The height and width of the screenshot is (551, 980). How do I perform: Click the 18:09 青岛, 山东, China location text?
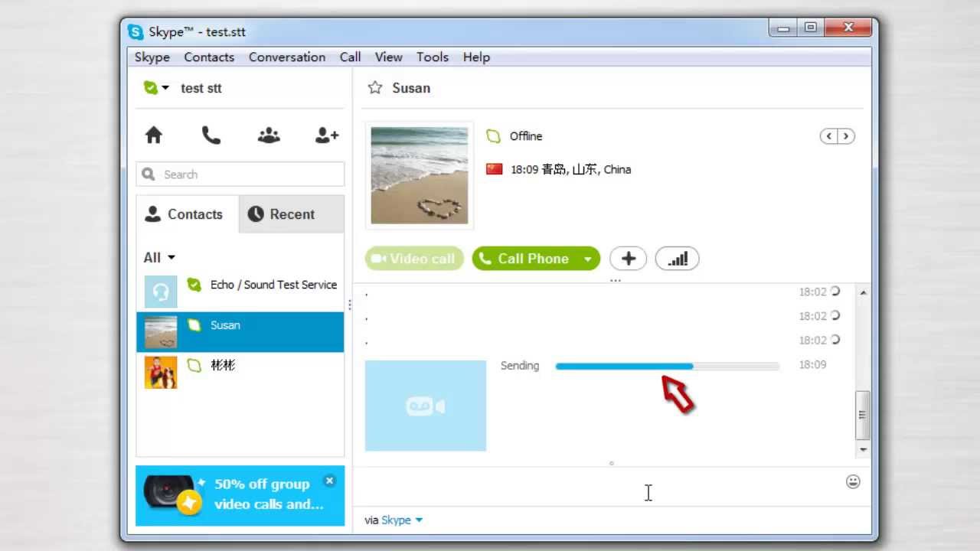[x=570, y=169]
